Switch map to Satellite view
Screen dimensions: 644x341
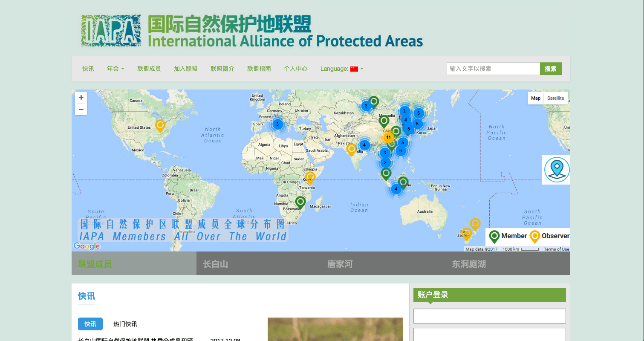pyautogui.click(x=555, y=98)
